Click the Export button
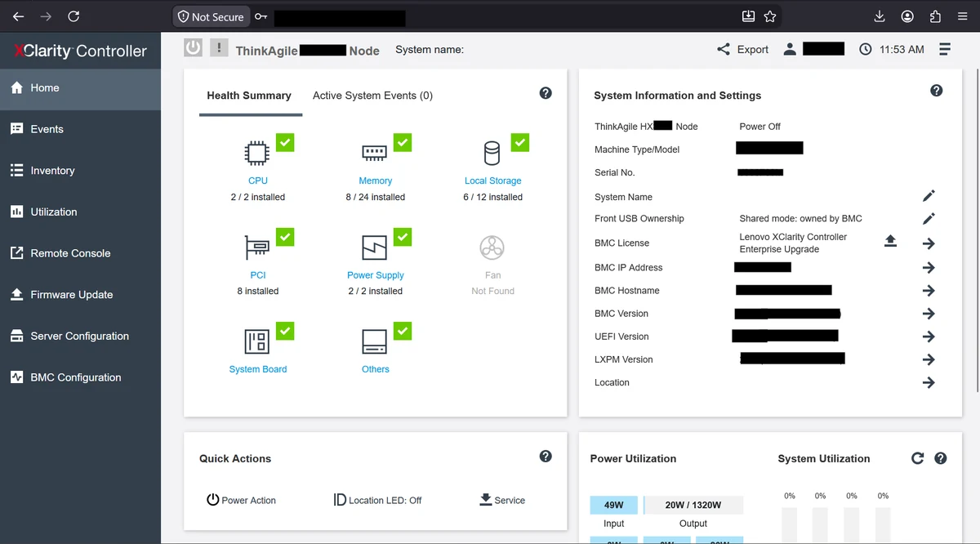Image resolution: width=980 pixels, height=544 pixels. [742, 49]
